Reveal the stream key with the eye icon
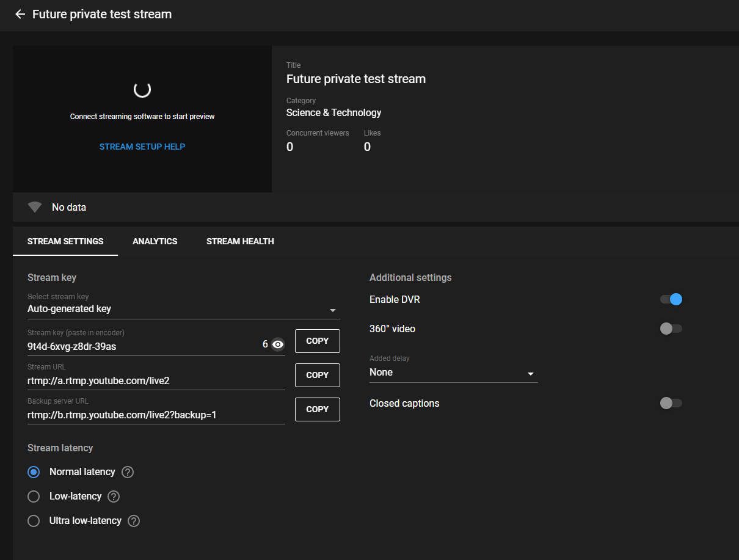Image resolution: width=739 pixels, height=560 pixels. pos(278,344)
